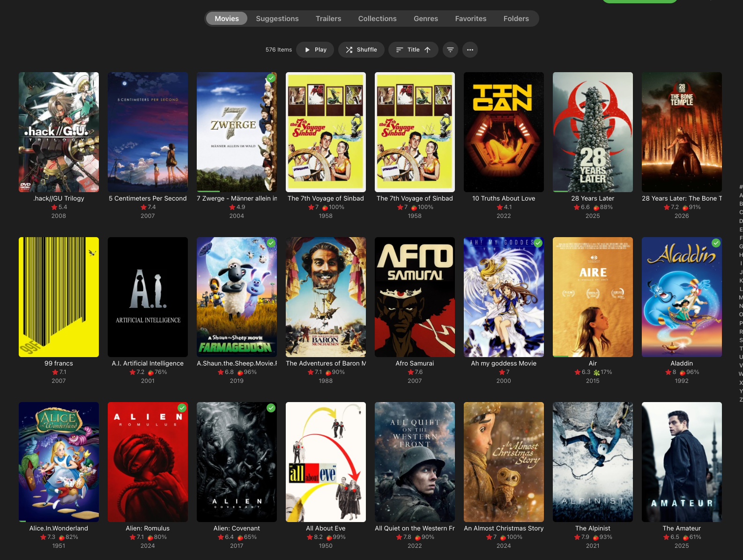The height and width of the screenshot is (560, 743).
Task: Open The Bone Temple poster
Action: tap(682, 132)
